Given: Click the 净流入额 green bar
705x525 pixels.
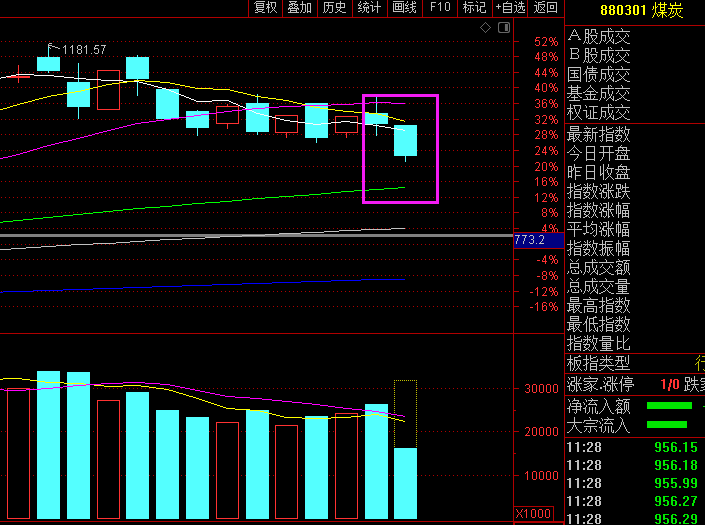Looking at the screenshot, I should tap(669, 405).
